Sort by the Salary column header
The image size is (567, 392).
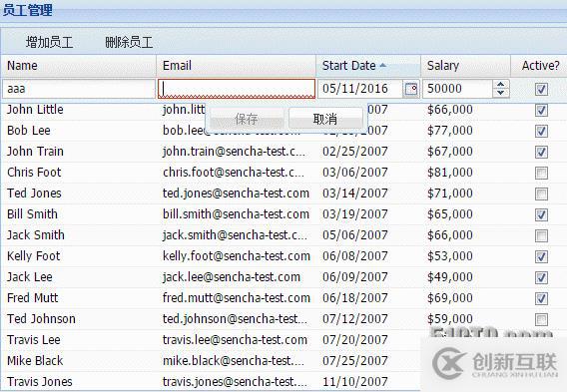(466, 66)
